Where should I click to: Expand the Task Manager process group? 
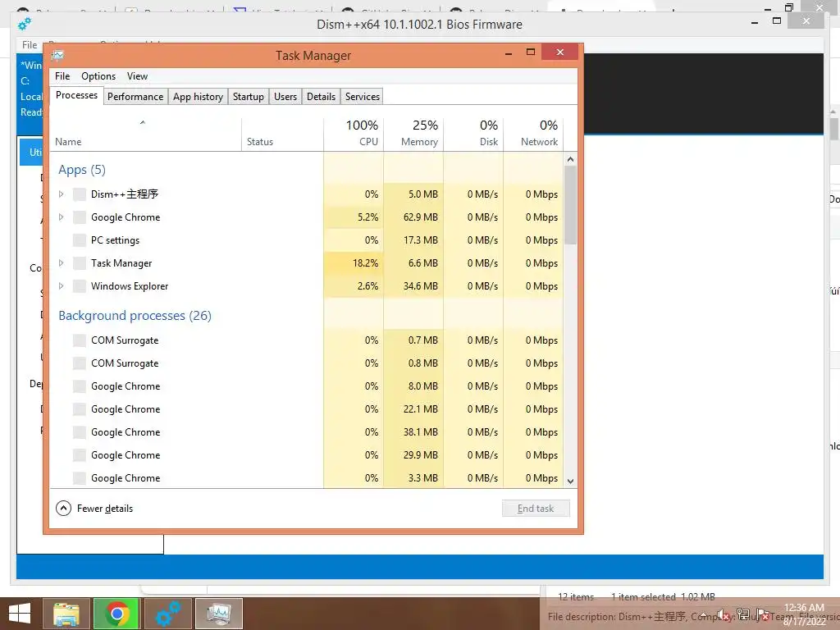(61, 263)
